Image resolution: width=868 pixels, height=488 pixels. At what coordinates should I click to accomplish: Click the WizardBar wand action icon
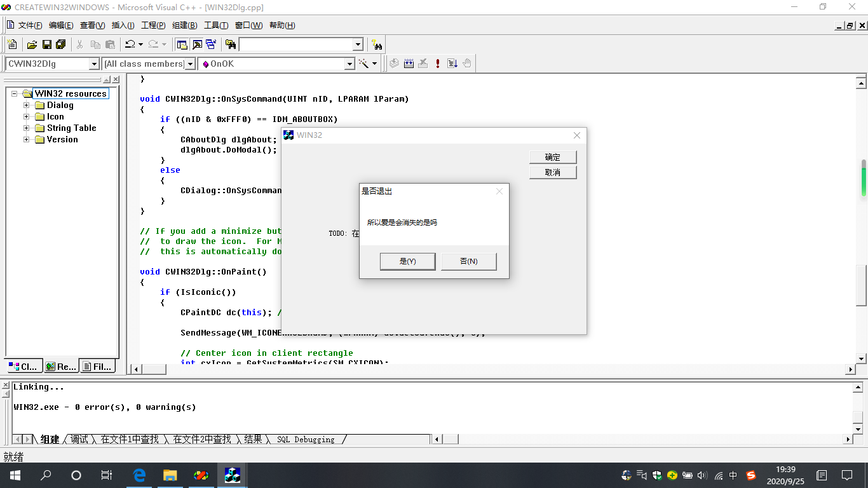[x=364, y=64]
